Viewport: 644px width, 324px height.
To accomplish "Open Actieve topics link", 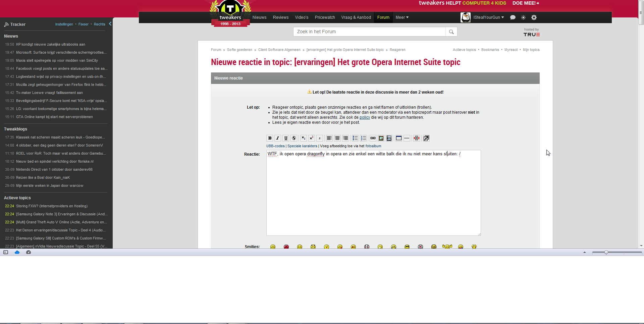I will [x=464, y=50].
